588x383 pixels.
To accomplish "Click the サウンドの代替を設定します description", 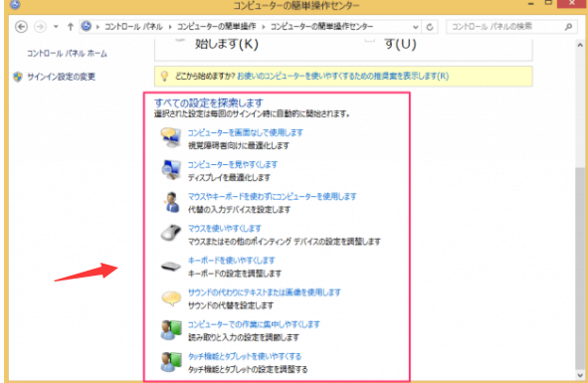I will click(231, 305).
